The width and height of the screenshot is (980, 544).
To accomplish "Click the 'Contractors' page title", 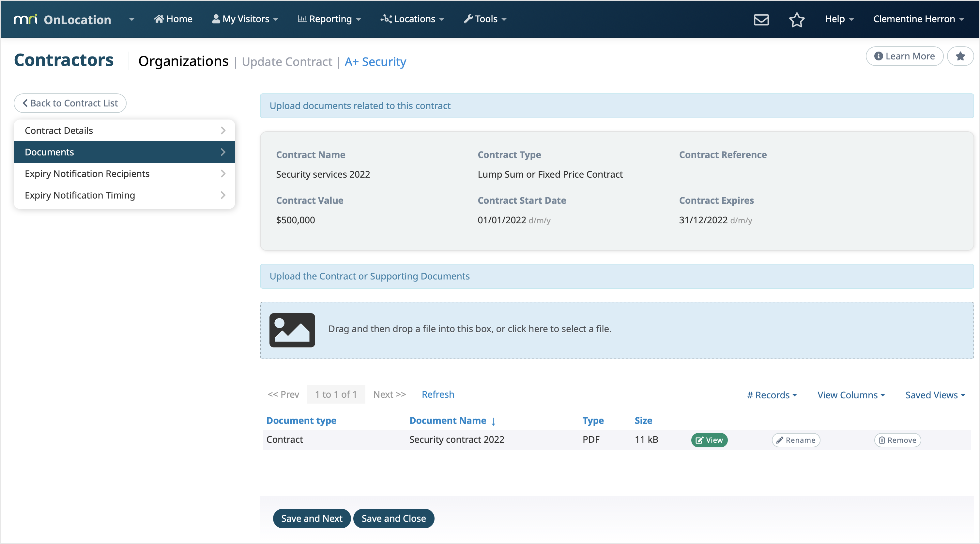I will pyautogui.click(x=64, y=60).
